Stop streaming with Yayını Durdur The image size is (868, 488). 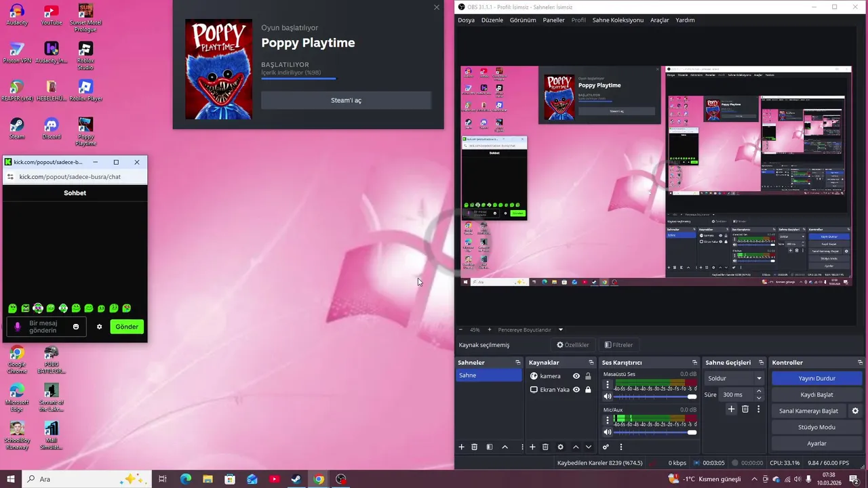[816, 378]
